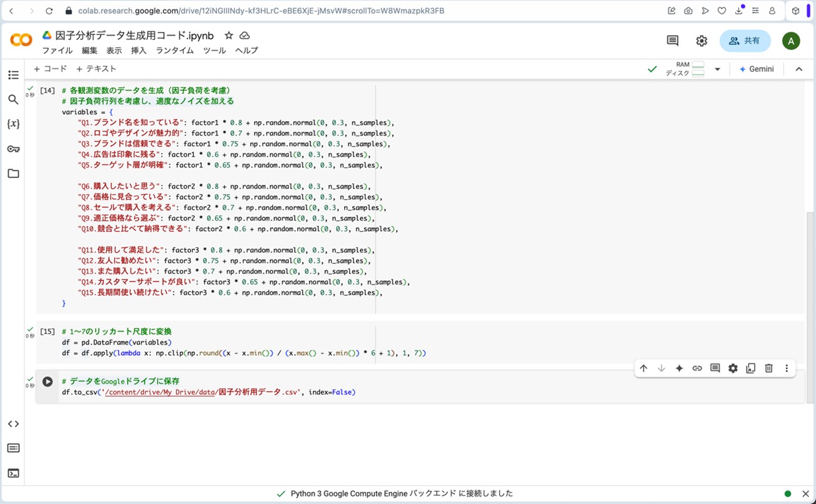This screenshot has width=816, height=504.
Task: Click the cloud saved status icon
Action: (245, 36)
